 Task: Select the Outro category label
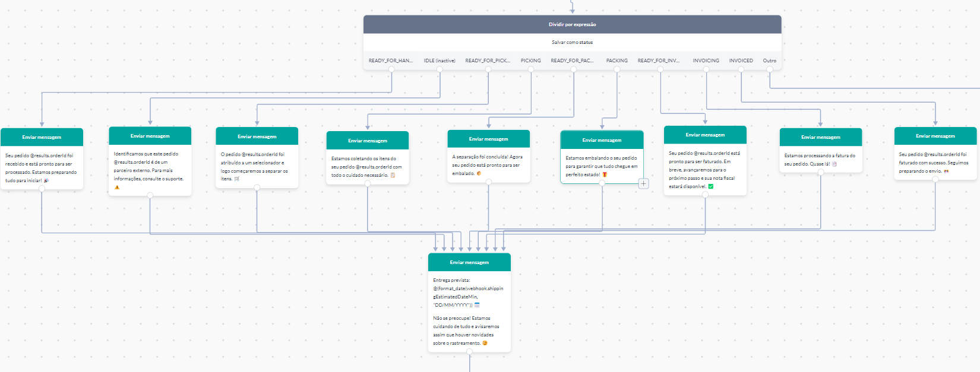[770, 61]
